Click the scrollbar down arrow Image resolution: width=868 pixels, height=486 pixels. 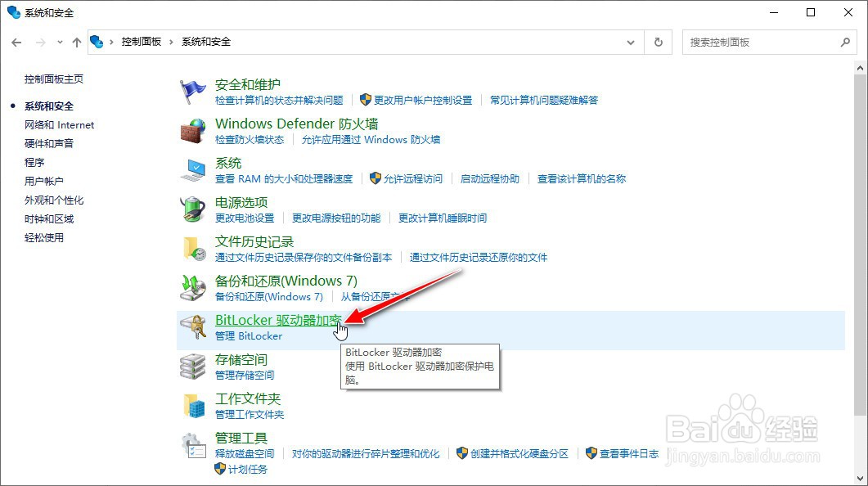coord(860,479)
